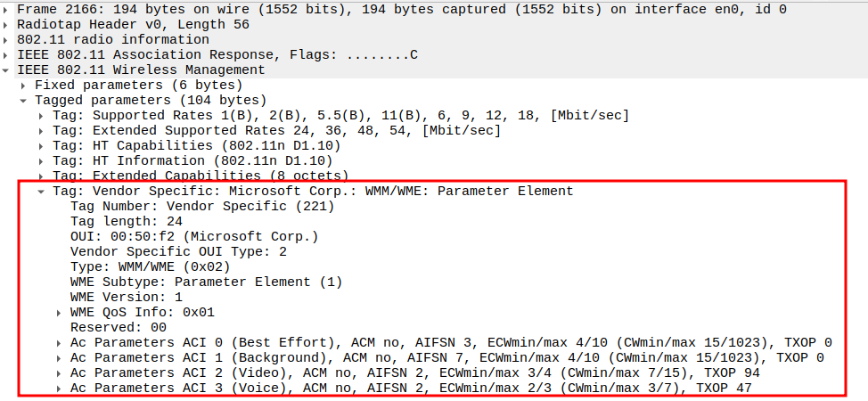Viewport: 868px width, 401px height.
Task: Expand HT Information tag
Action: (42, 161)
